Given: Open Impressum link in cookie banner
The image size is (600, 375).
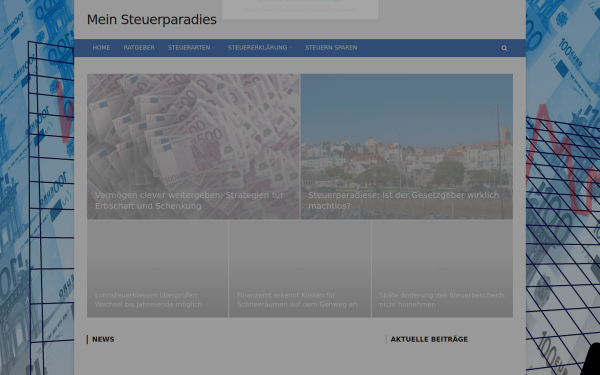Looking at the screenshot, I should [x=343, y=9].
